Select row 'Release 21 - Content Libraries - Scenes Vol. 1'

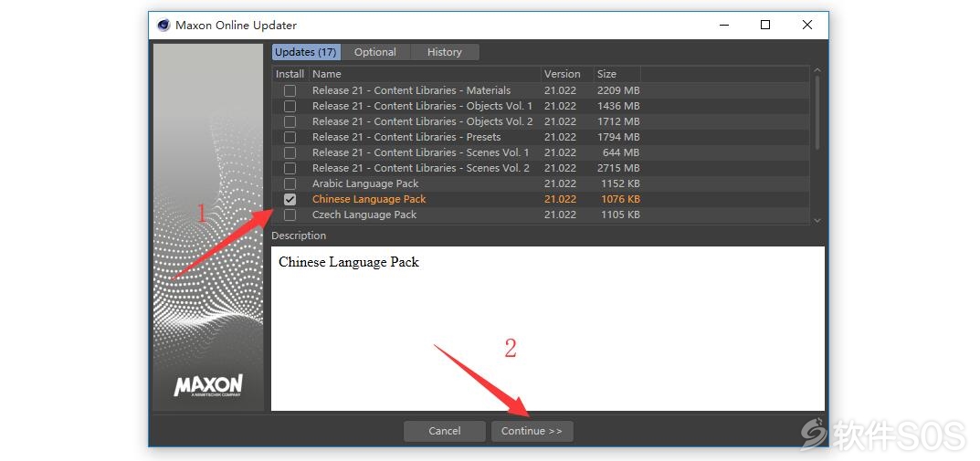[541, 153]
